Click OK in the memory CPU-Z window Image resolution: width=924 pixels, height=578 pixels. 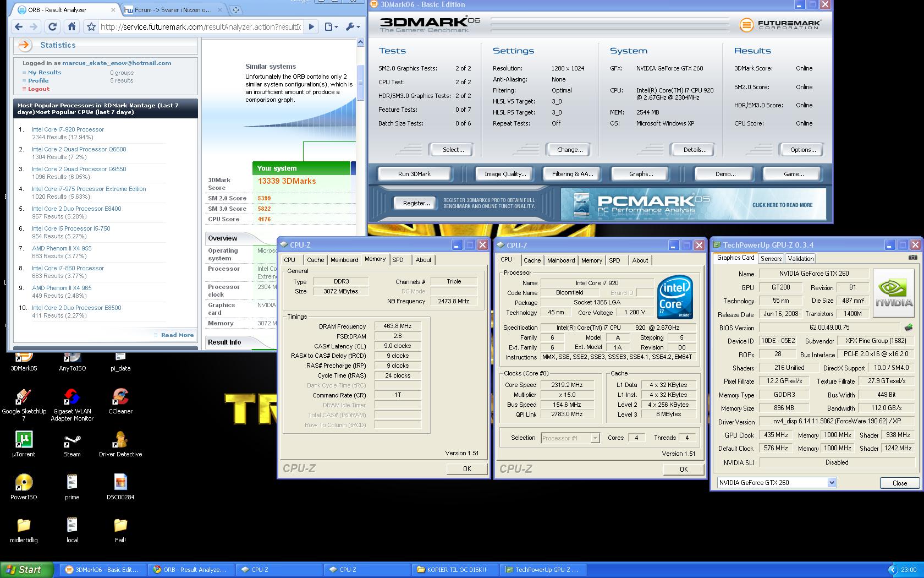(467, 469)
